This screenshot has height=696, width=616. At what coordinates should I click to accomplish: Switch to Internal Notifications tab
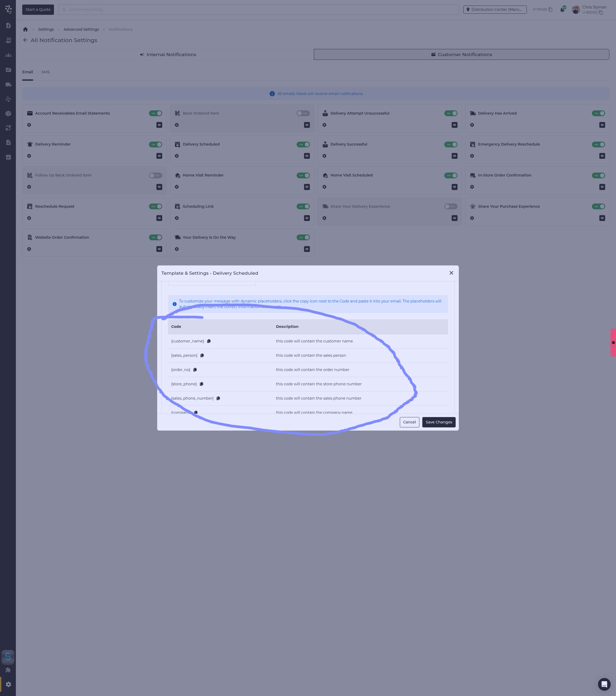[168, 55]
